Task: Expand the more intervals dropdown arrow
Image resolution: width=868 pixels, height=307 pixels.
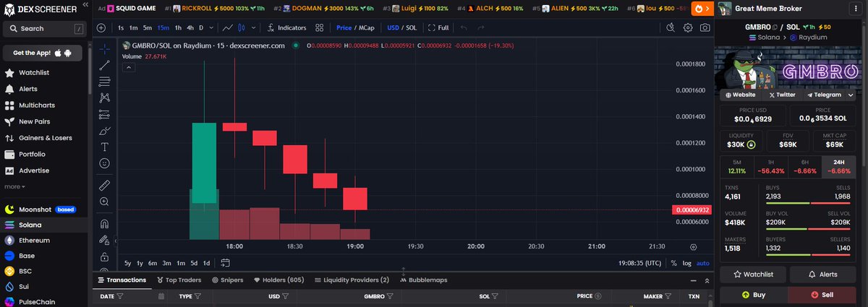Action: click(211, 27)
